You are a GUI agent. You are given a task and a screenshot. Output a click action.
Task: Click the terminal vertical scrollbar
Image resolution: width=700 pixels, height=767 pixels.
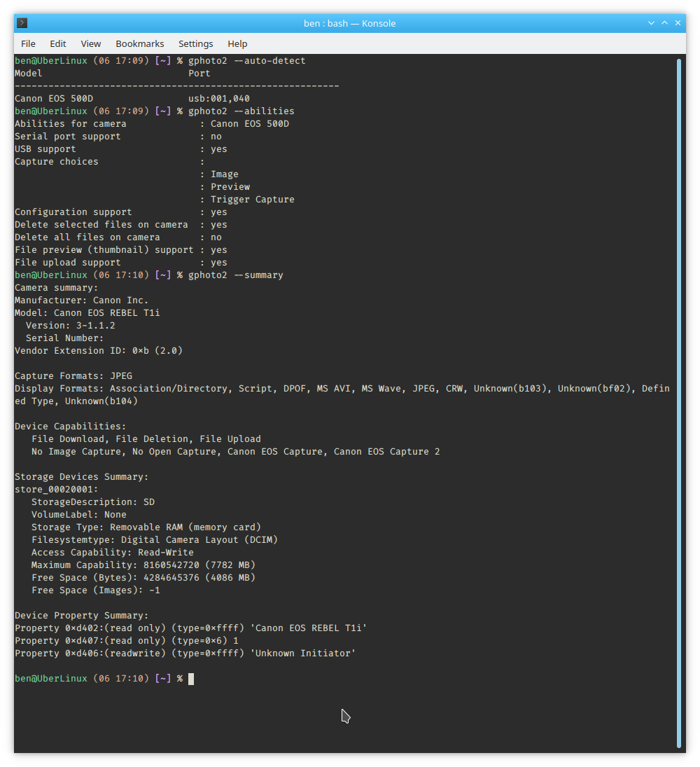pos(678,403)
